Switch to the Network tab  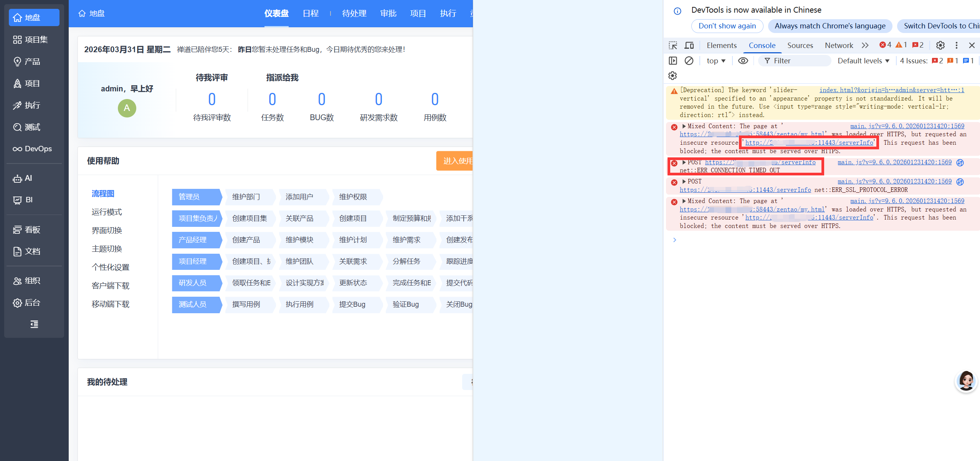(x=839, y=45)
